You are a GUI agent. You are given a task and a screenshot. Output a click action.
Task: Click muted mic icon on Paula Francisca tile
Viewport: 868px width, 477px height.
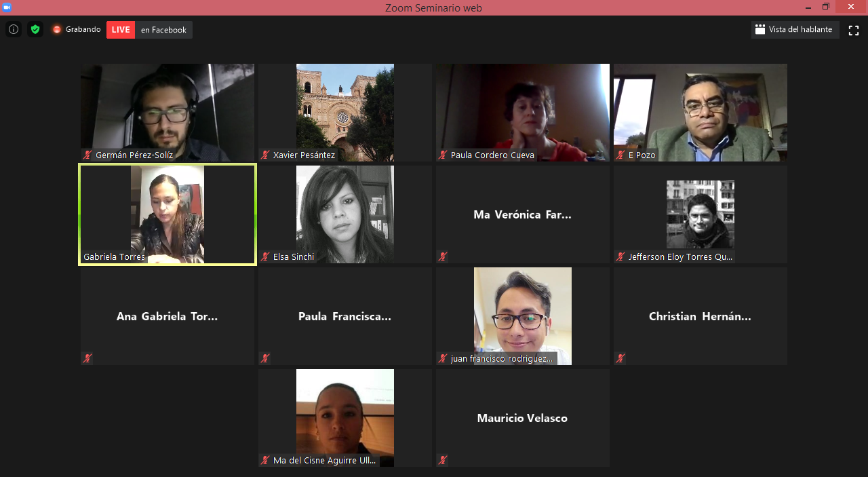265,358
